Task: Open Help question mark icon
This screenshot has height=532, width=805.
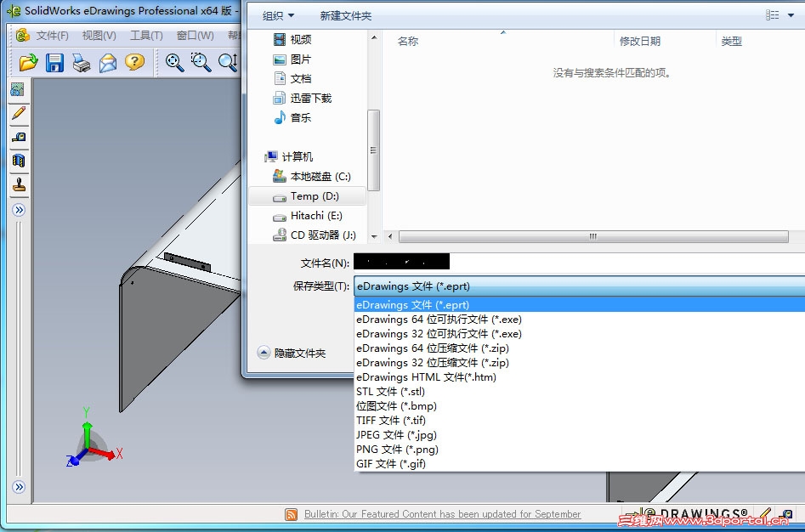Action: (x=134, y=62)
